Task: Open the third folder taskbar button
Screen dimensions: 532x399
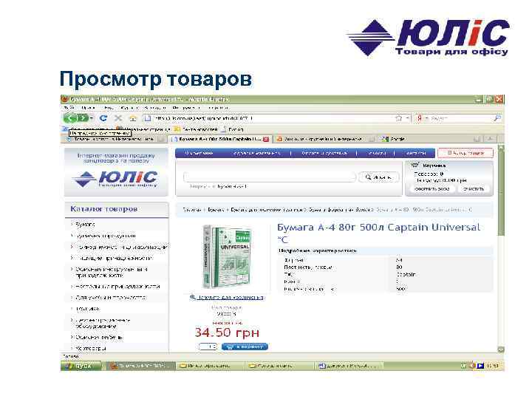Action: 279,366
